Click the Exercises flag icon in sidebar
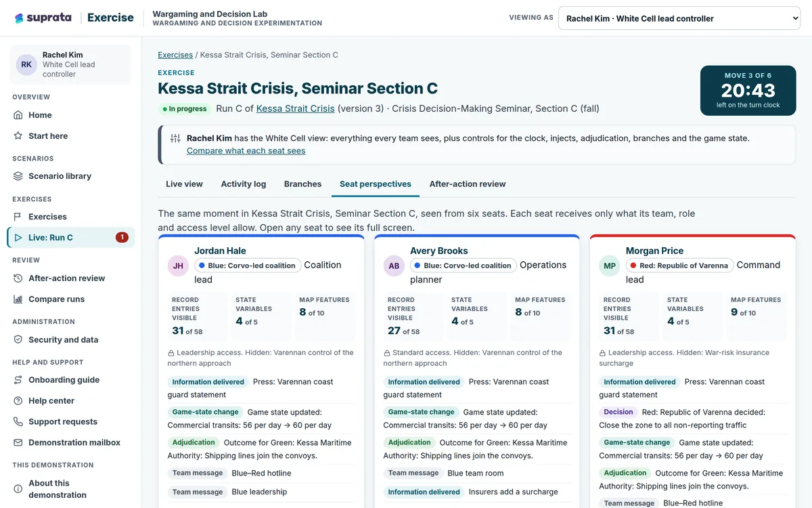 (x=18, y=217)
